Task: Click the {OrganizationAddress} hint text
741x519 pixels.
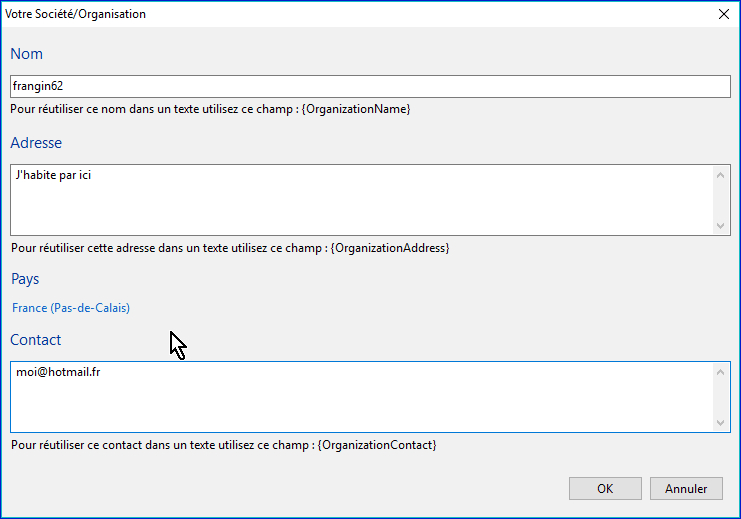Action: pyautogui.click(x=389, y=247)
